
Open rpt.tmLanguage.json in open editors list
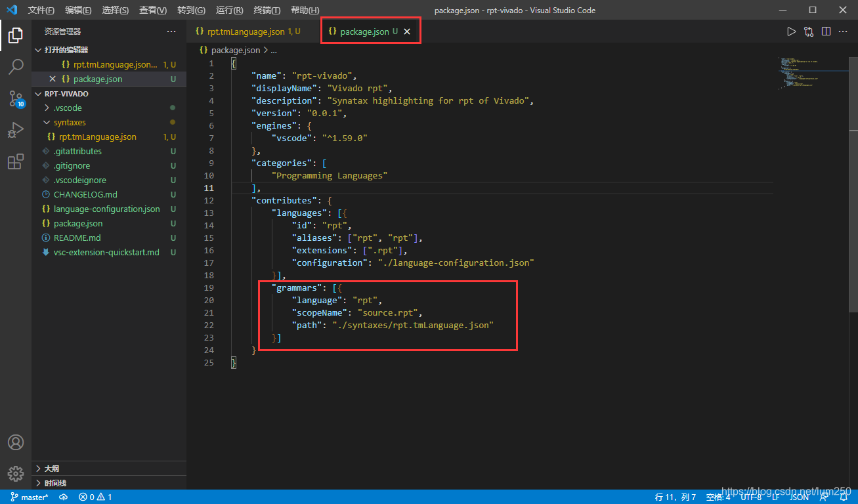pyautogui.click(x=109, y=64)
